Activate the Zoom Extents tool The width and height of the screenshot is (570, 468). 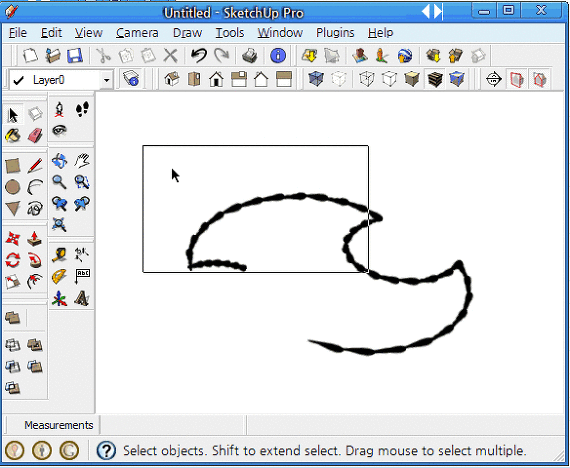click(x=59, y=224)
